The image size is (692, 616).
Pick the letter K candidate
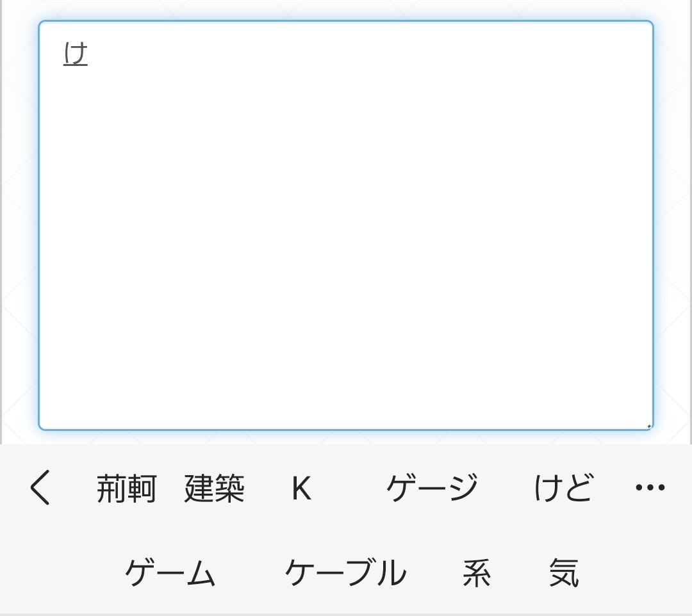pyautogui.click(x=301, y=489)
